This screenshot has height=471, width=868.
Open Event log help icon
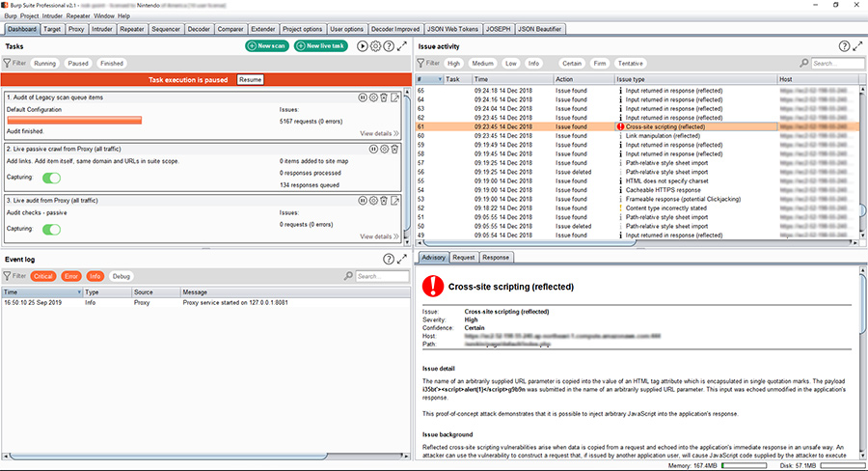[x=389, y=260]
